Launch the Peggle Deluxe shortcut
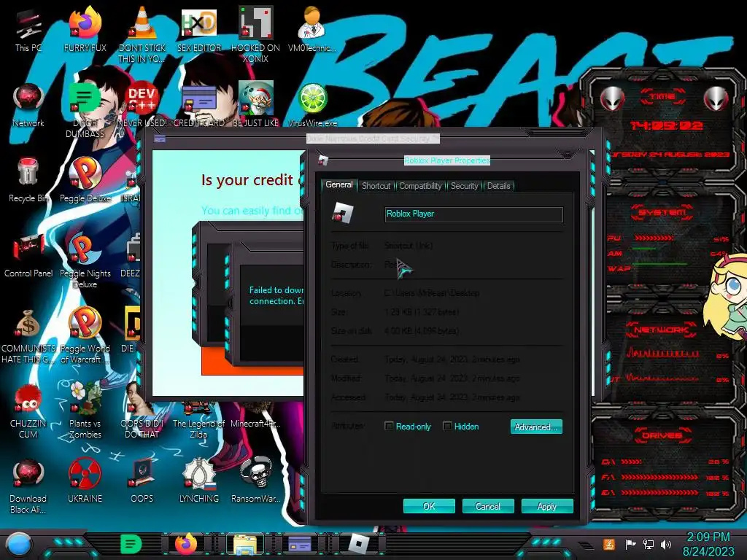 pos(85,180)
